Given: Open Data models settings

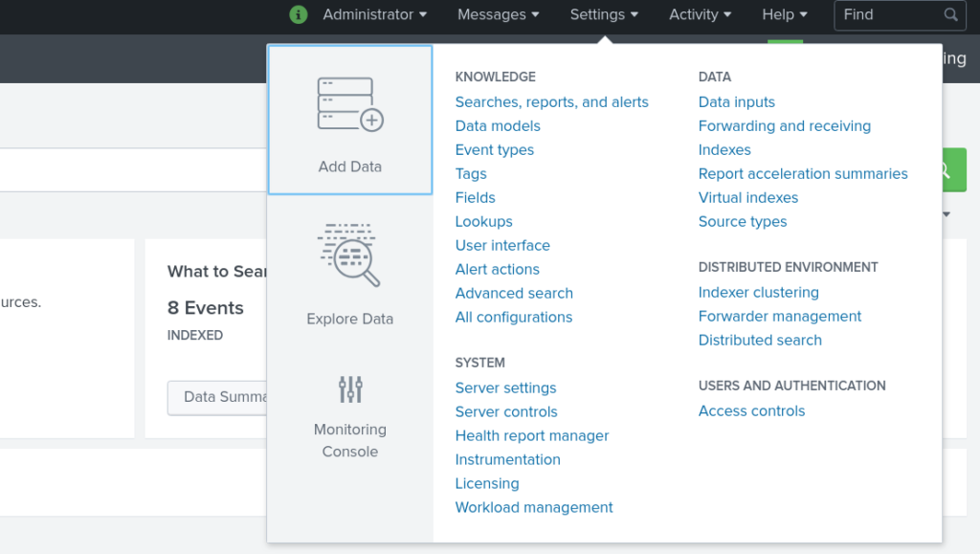Looking at the screenshot, I should (x=498, y=125).
